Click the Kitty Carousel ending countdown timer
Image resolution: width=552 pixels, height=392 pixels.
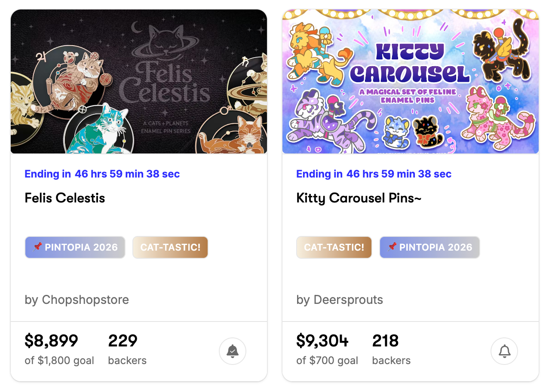pyautogui.click(x=399, y=174)
